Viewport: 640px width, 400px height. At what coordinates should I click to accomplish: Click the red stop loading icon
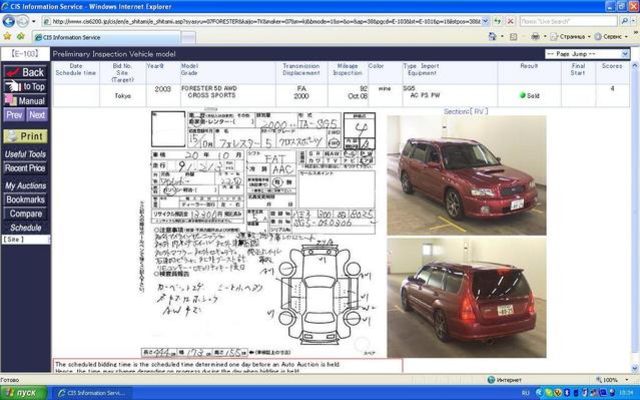click(510, 21)
